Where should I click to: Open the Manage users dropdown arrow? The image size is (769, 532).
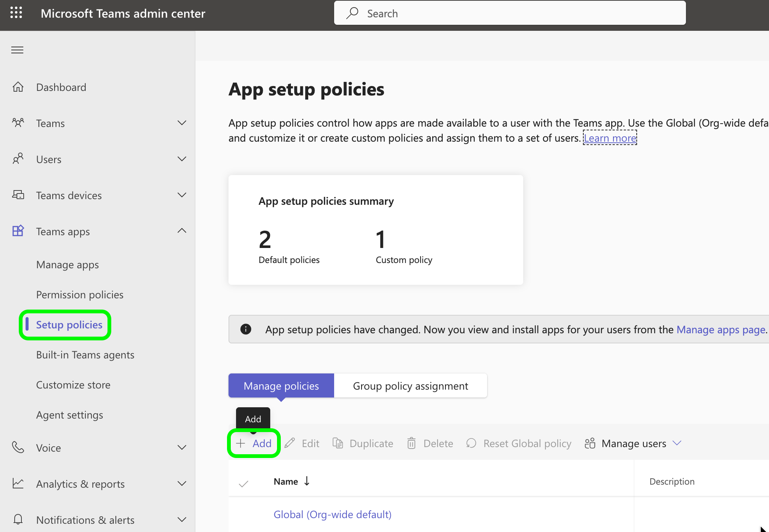point(677,443)
